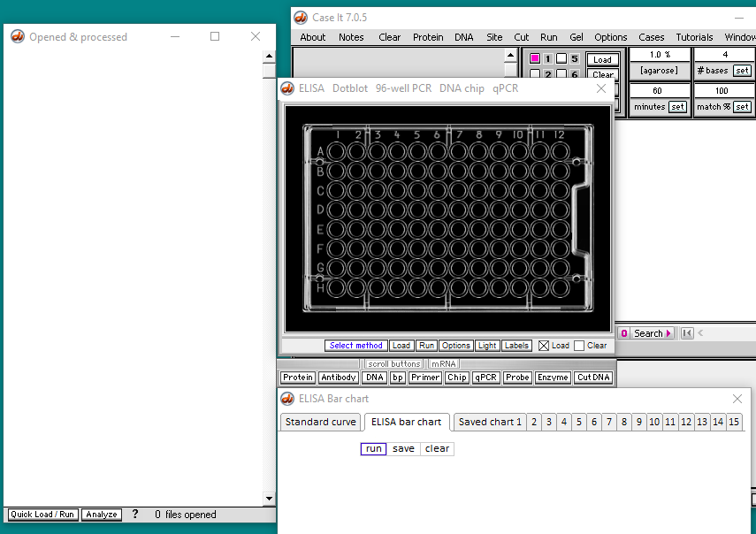756x534 pixels.
Task: Expand Search options with magenta arrow
Action: [x=668, y=333]
